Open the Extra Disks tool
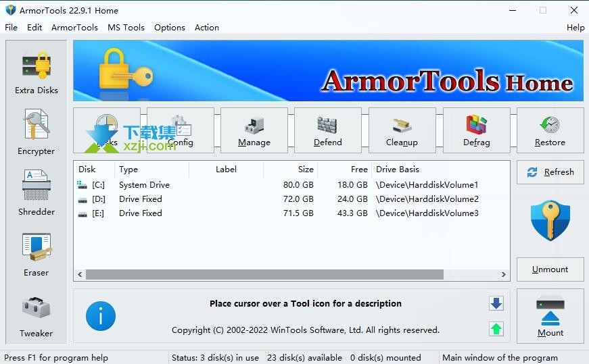The image size is (589, 364). pyautogui.click(x=37, y=73)
